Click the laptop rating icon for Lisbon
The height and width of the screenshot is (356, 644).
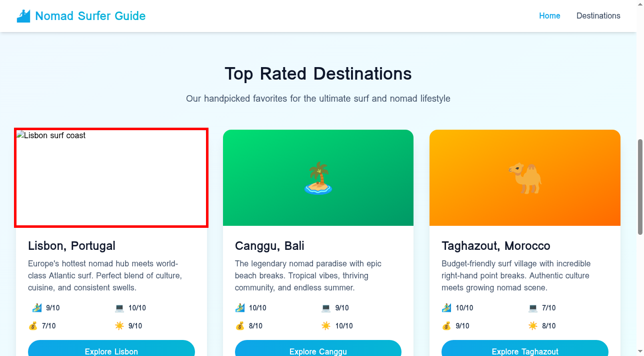coord(119,308)
